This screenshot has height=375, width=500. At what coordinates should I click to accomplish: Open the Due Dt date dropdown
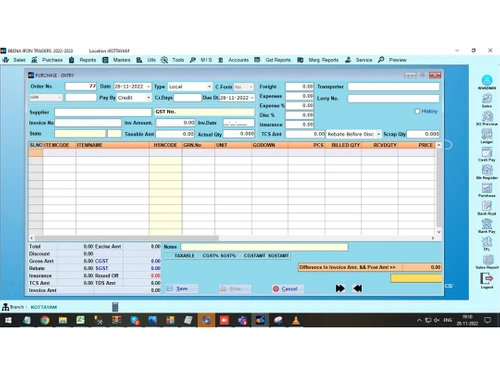click(x=252, y=98)
